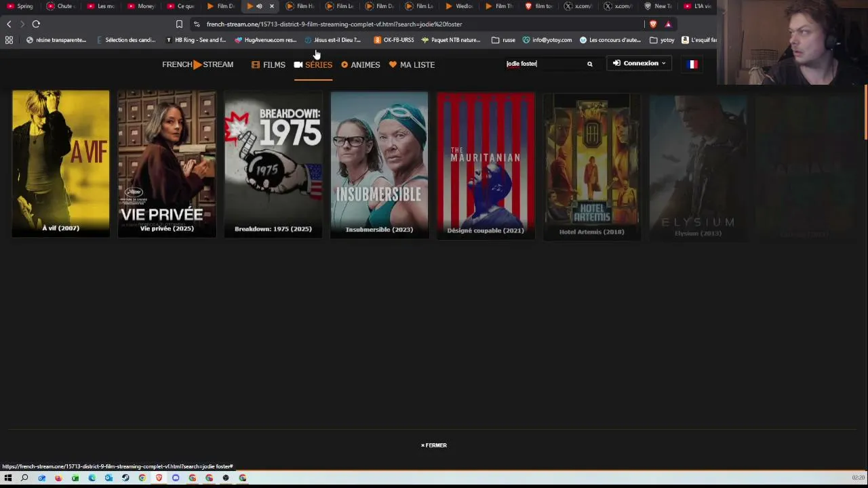Reload the page with the refresh icon
Screen dimensions: 868x488
click(36, 24)
